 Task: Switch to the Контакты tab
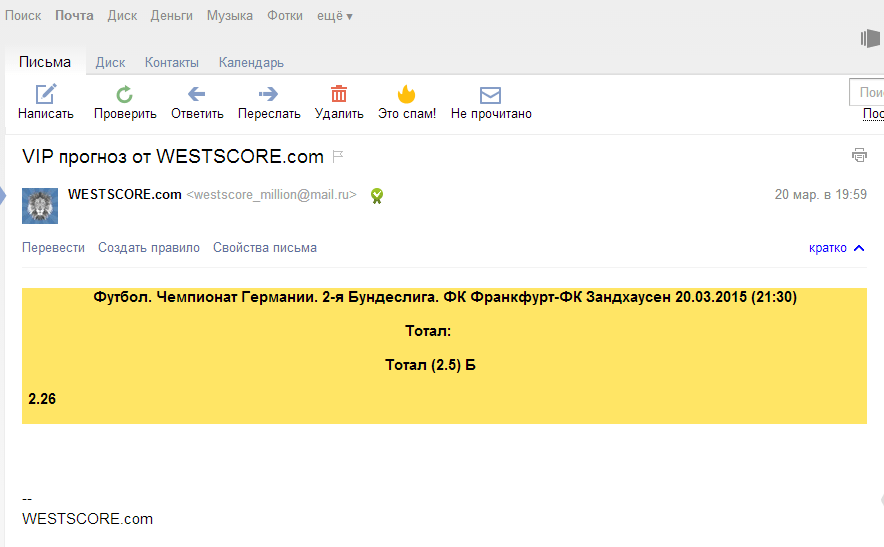[172, 62]
